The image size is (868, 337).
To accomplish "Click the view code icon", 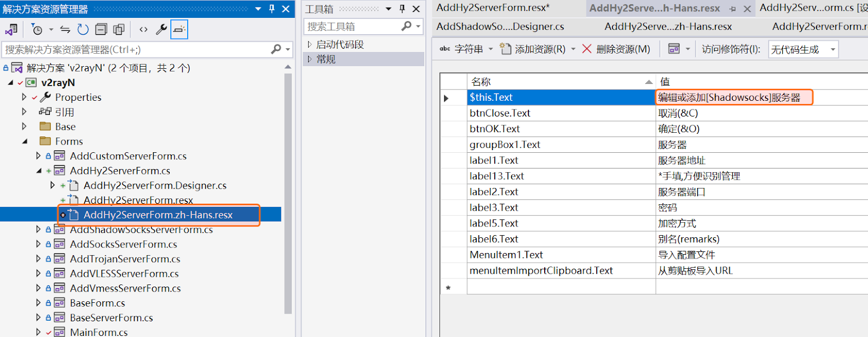I will tap(143, 29).
